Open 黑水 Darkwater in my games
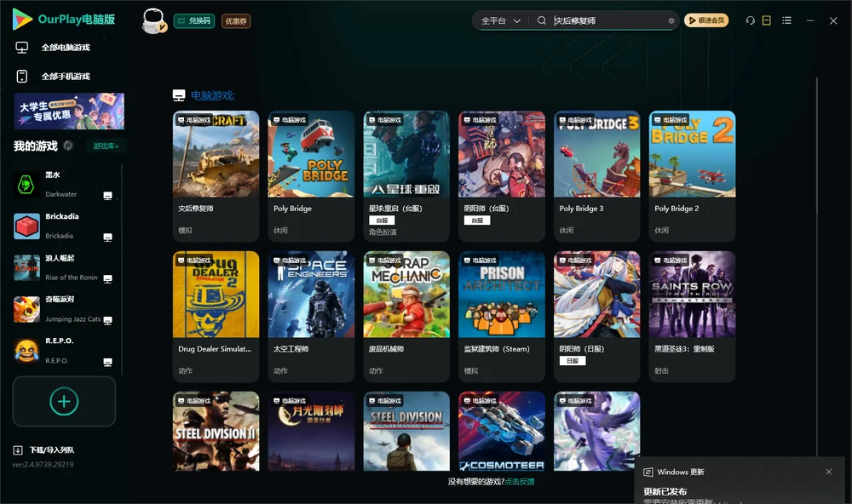 point(64,185)
